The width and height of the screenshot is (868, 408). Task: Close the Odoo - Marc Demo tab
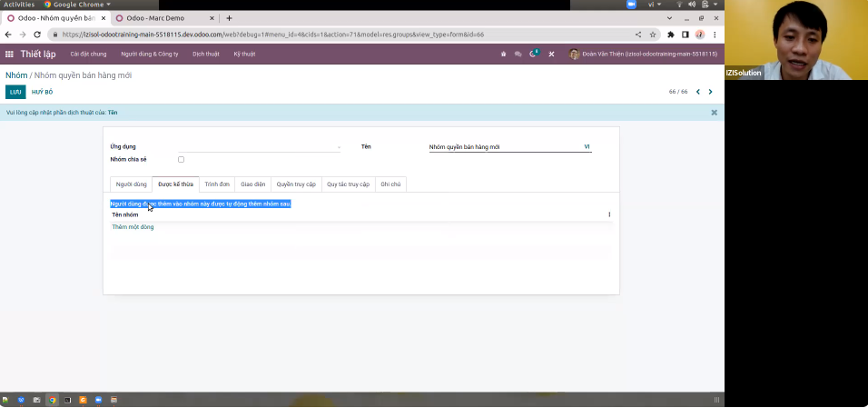[x=212, y=18]
